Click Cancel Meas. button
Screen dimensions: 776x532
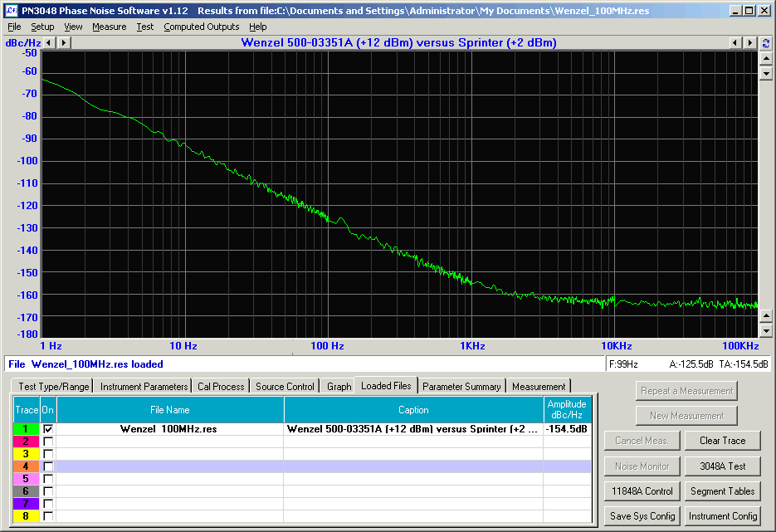pos(642,441)
